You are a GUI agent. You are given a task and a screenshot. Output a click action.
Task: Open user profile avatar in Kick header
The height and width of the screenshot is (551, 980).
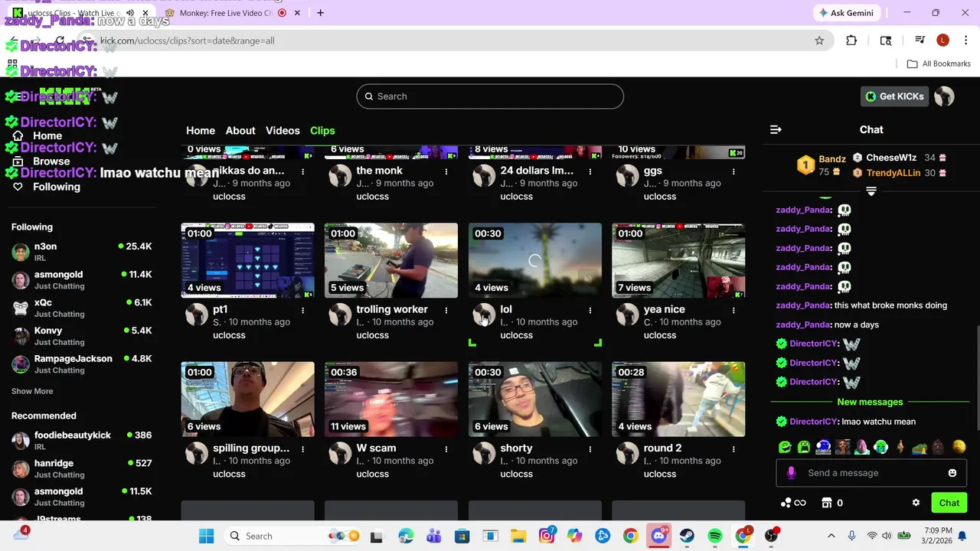(944, 96)
